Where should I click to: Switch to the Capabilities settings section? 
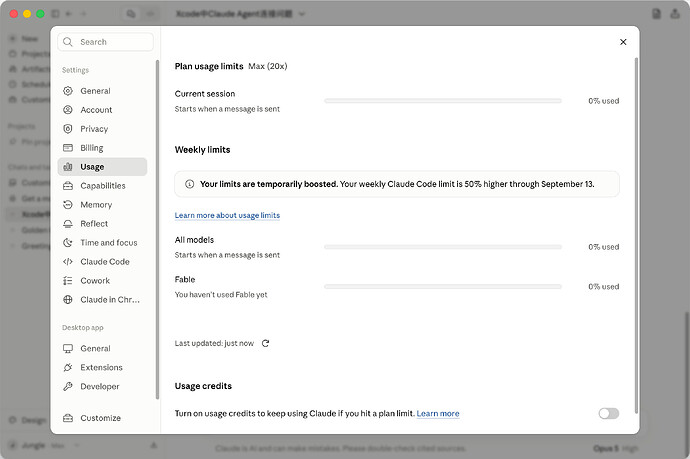tap(102, 186)
